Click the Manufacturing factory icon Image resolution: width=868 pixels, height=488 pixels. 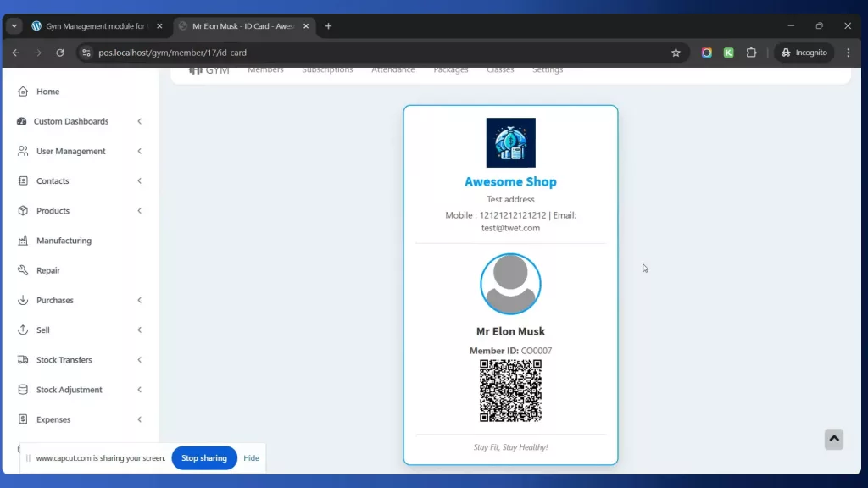pos(23,241)
